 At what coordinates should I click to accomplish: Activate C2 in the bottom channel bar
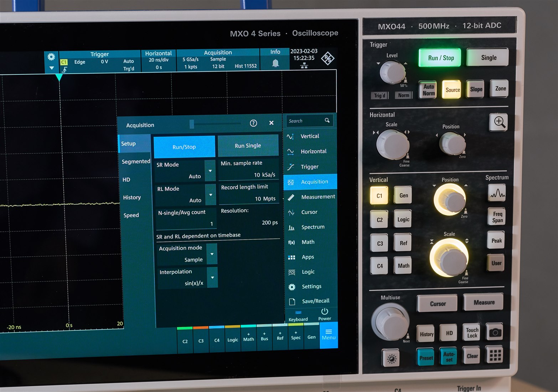tap(185, 340)
